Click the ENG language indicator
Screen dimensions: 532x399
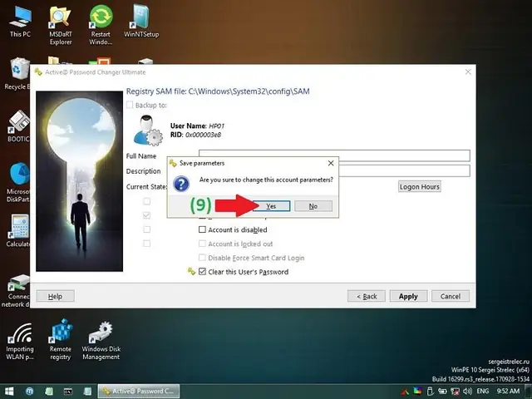coord(482,392)
